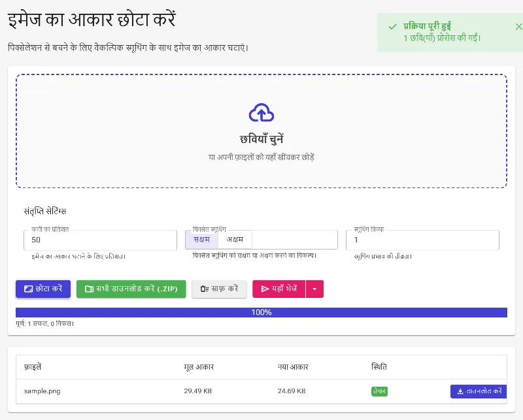The height and width of the screenshot is (420, 523).
Task: Click the मूल आकार column header
Action: point(199,367)
